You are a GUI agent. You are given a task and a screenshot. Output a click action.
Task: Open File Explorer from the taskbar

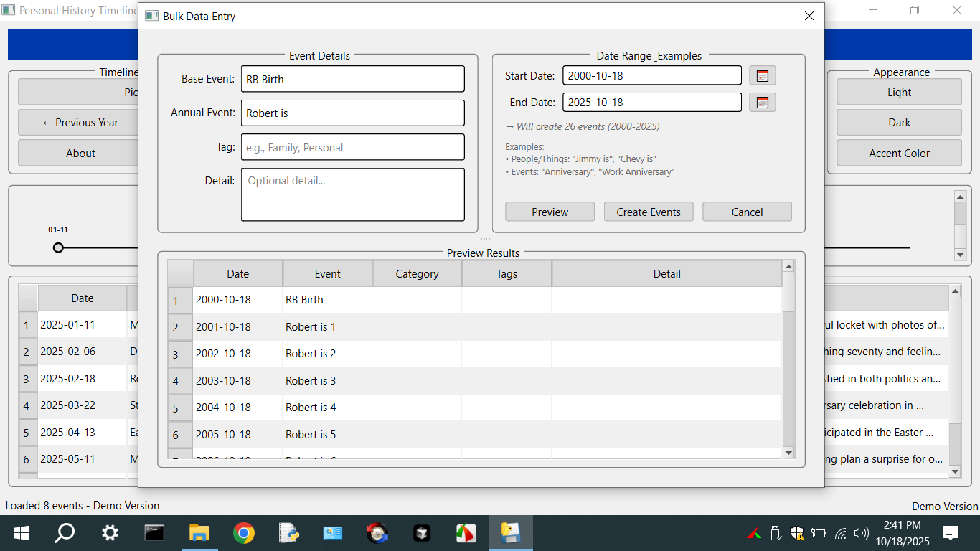[x=199, y=533]
